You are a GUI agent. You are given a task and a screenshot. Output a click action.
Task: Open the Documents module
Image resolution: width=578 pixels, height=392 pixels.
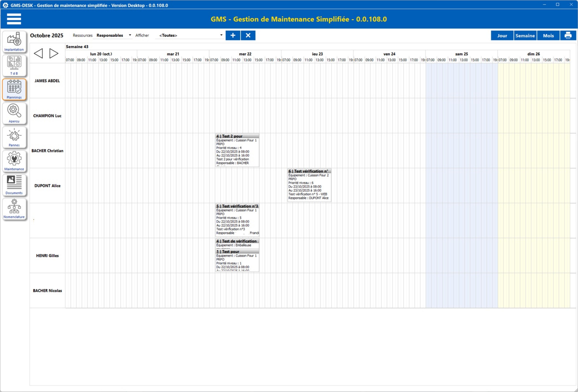point(14,185)
